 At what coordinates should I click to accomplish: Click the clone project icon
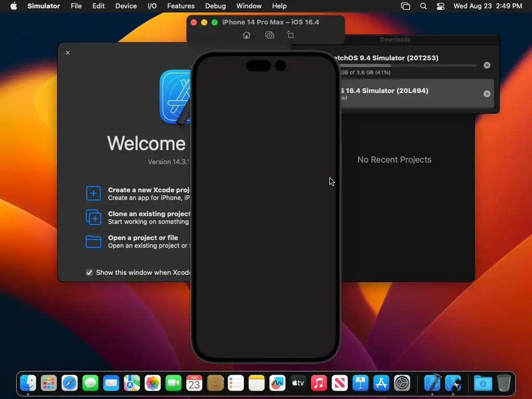pyautogui.click(x=94, y=217)
